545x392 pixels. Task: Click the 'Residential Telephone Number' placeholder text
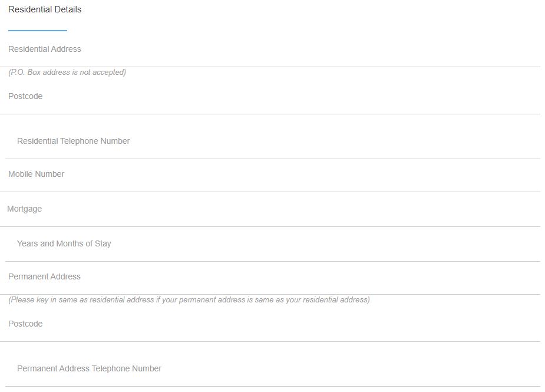[74, 141]
